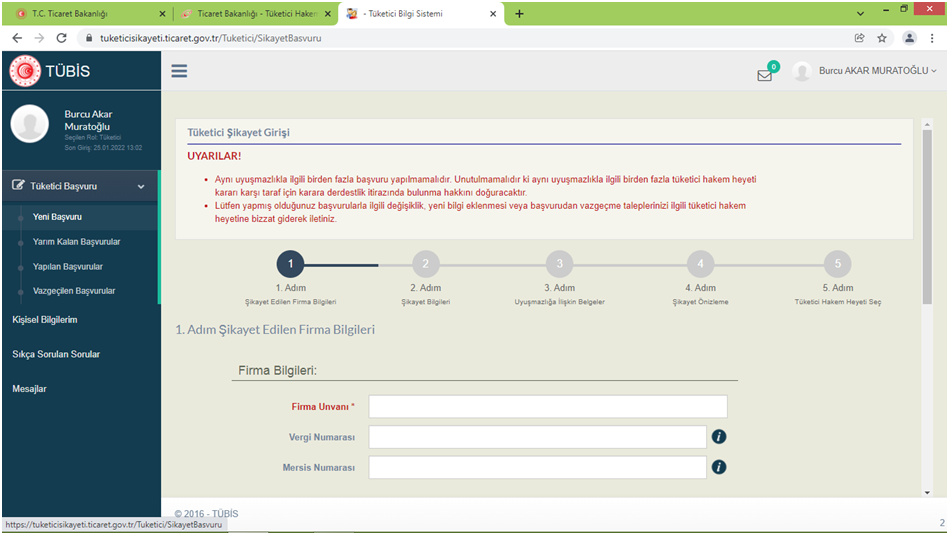
Task: Bookmark page using the star icon
Action: [882, 38]
